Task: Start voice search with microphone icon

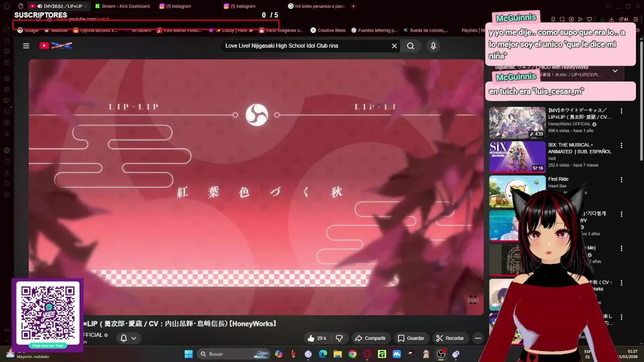Action: point(433,46)
